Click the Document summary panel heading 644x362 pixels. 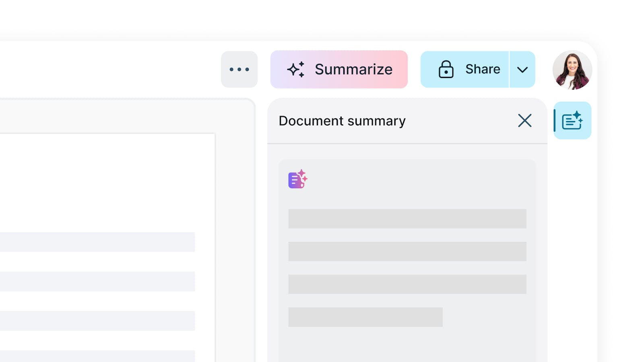342,121
